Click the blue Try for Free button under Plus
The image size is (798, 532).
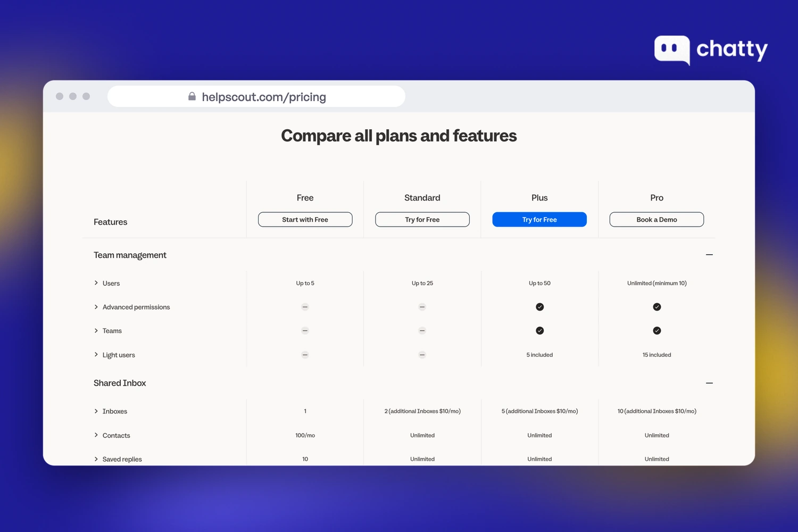(x=539, y=220)
